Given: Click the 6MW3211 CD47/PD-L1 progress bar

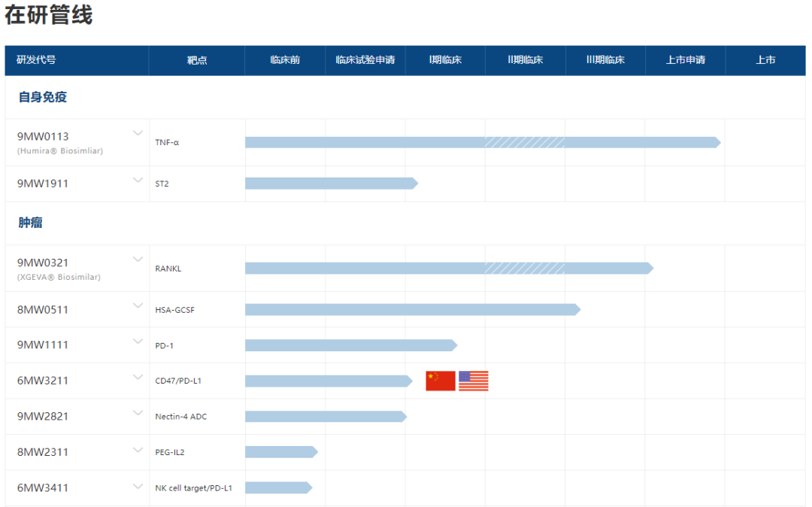Looking at the screenshot, I should [x=329, y=381].
